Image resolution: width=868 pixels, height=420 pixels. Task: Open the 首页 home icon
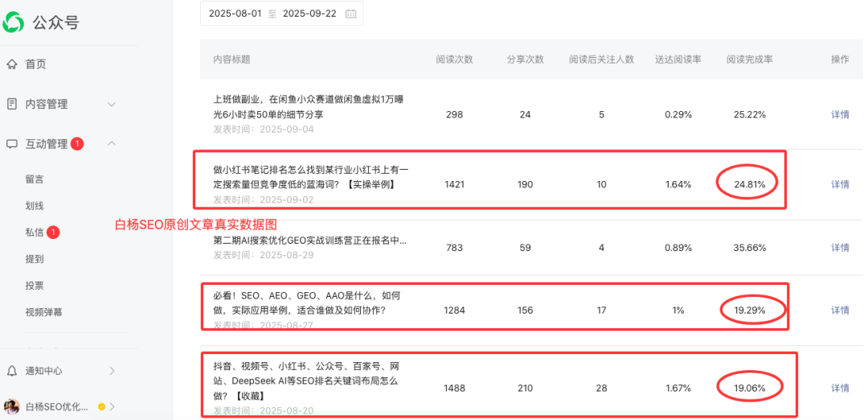click(11, 64)
